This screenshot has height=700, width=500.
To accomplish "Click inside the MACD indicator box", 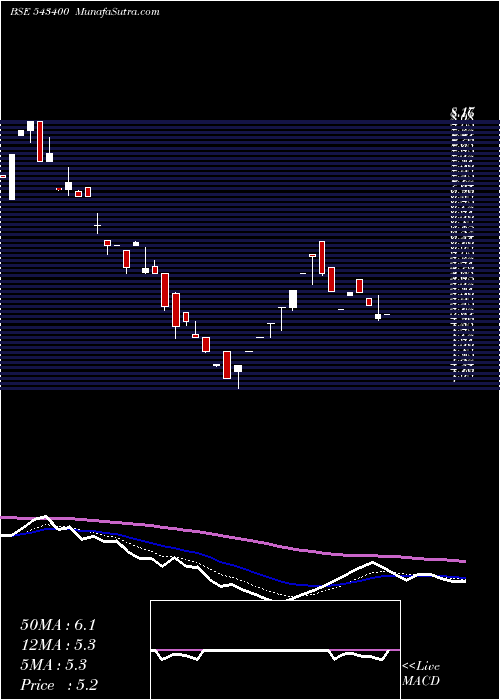I will 275,650.
